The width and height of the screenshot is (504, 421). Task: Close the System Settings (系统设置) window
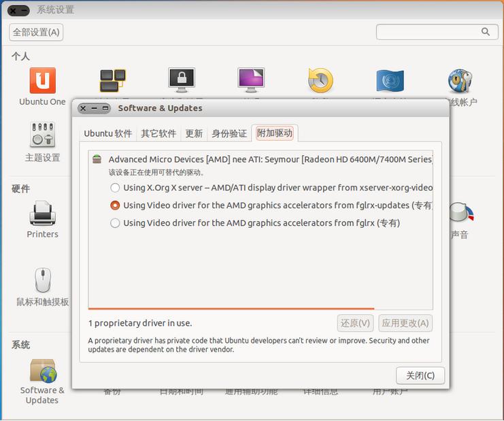coord(13,11)
